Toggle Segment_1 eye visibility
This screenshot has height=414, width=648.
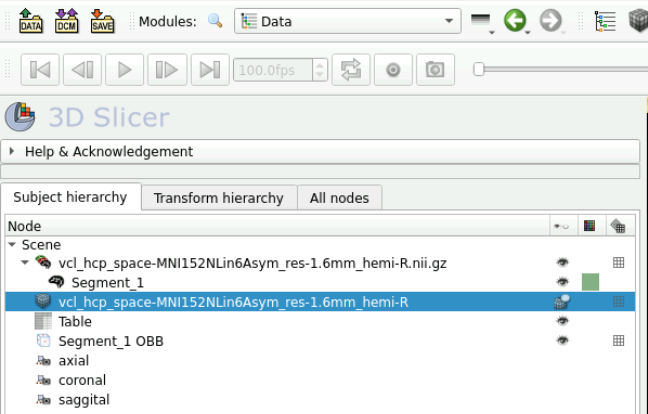[562, 282]
